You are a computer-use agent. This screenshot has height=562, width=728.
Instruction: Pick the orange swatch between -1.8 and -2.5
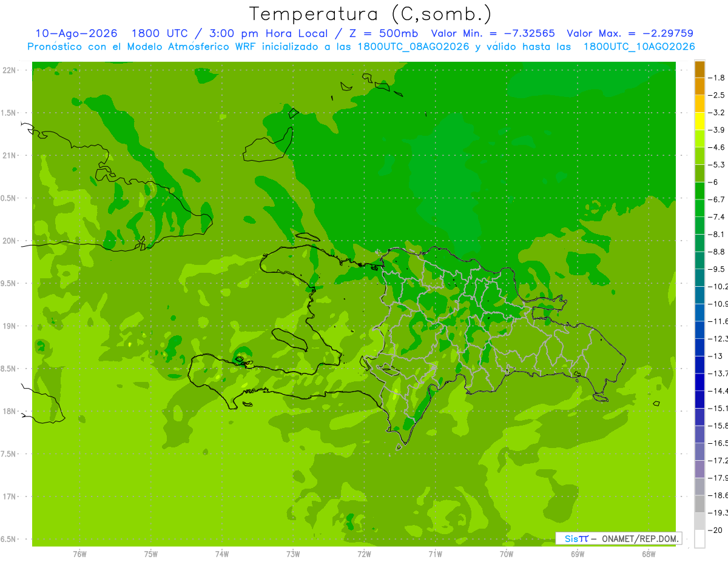click(x=700, y=86)
